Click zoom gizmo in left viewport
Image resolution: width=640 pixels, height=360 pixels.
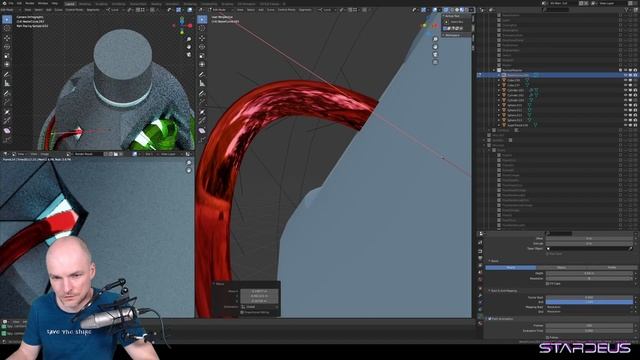[189, 39]
